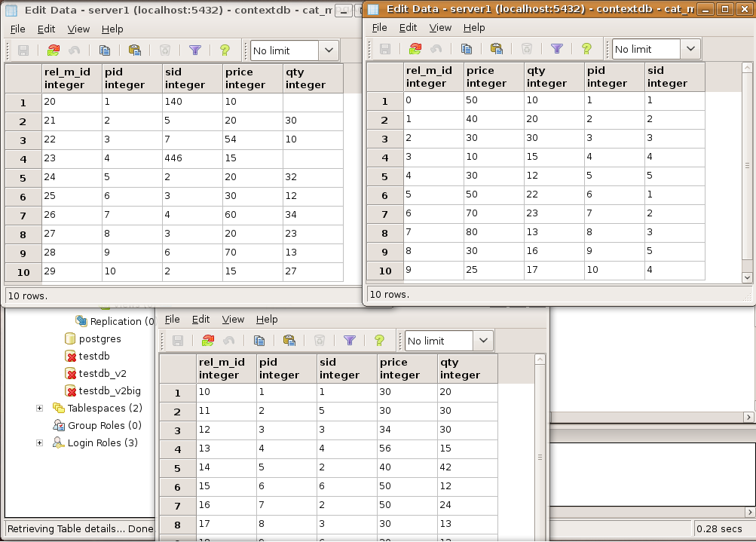Screen dimensions: 756x542
Task: Expand the Login Roles (3) tree node
Action: tap(39, 443)
